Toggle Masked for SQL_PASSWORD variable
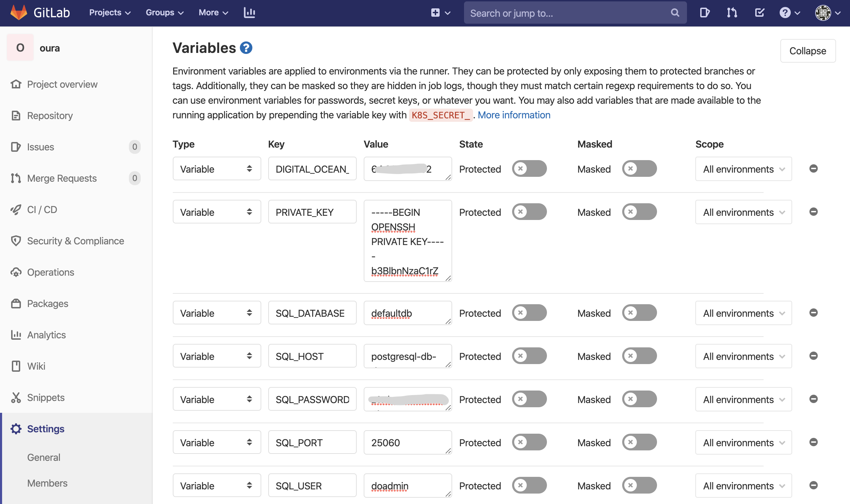 click(639, 399)
